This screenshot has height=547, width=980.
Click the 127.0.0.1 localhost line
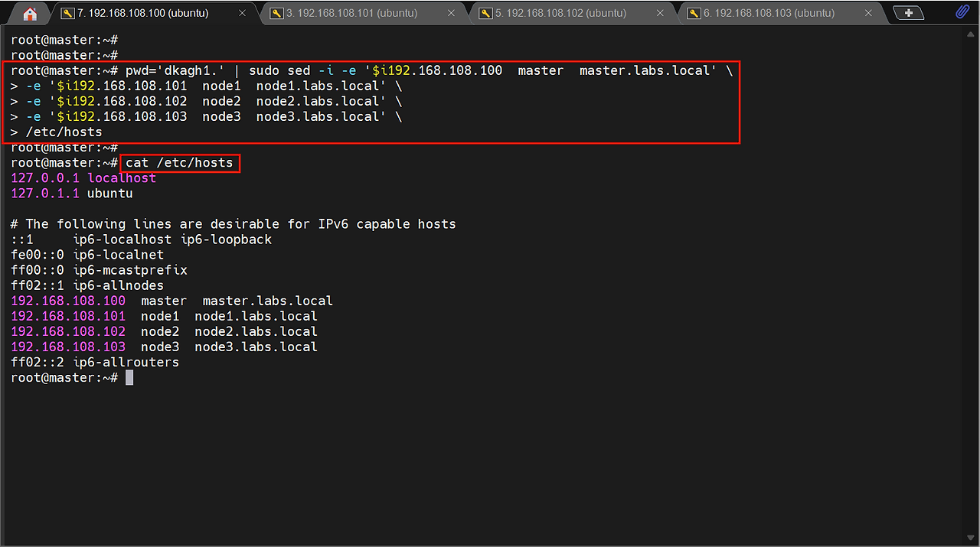(83, 178)
